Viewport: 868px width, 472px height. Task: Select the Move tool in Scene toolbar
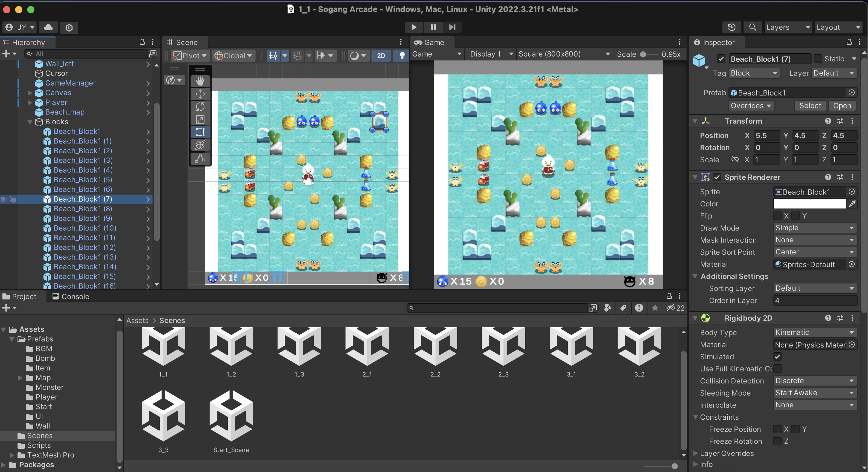(200, 94)
